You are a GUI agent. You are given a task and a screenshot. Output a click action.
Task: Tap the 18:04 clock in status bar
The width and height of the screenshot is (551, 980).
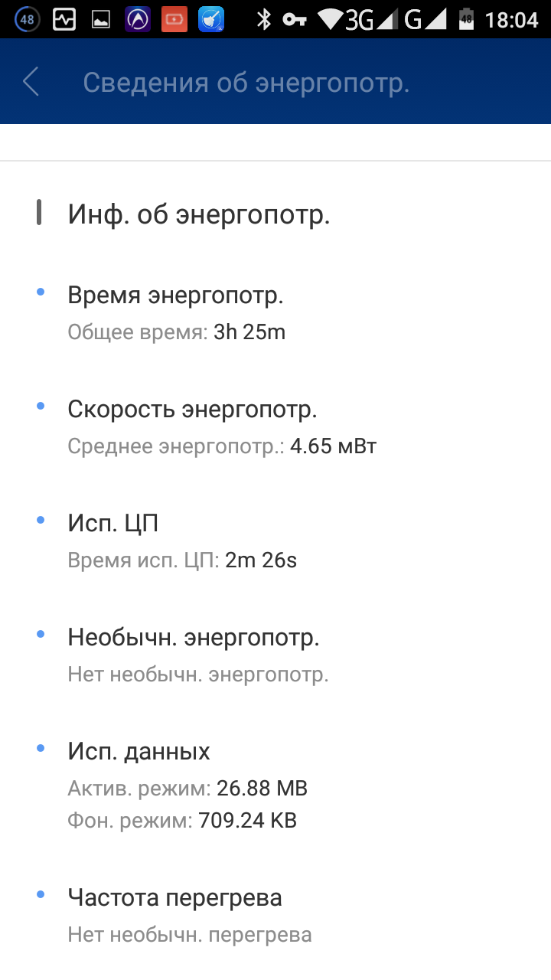512,20
